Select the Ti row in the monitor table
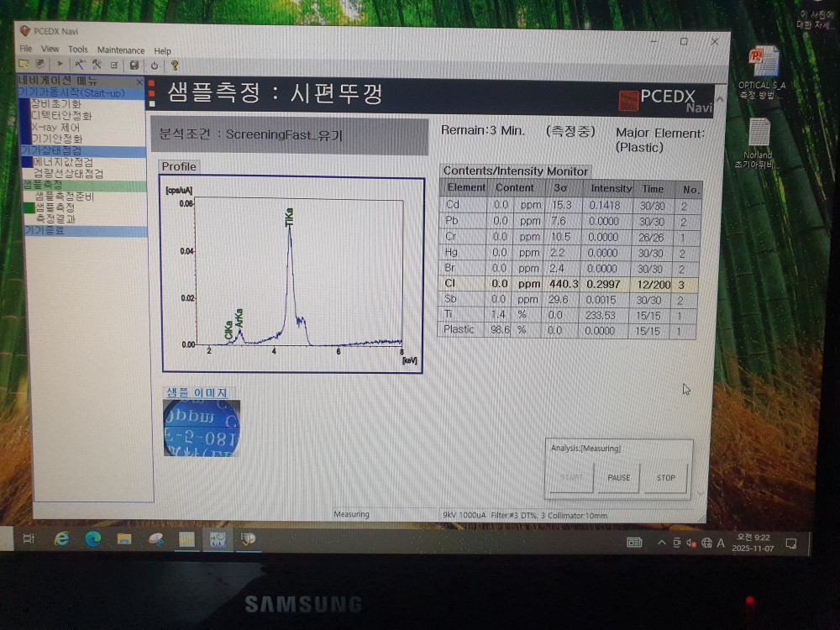 567,315
